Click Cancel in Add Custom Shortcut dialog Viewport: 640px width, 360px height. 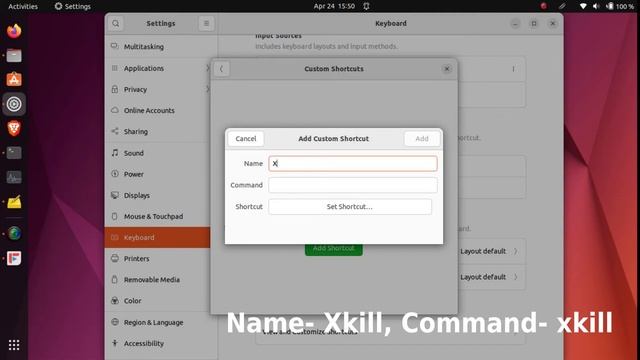(x=246, y=139)
